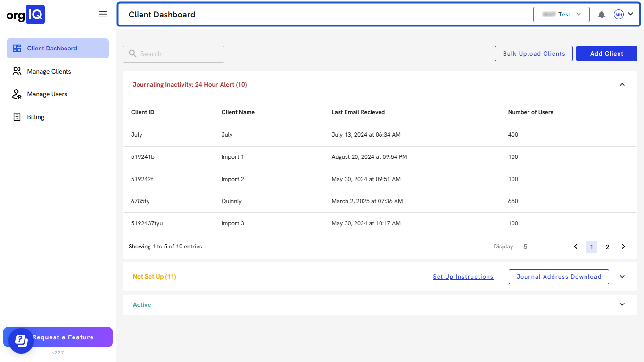Expand the Active clients section
Screen dimensions: 644x362
(622, 304)
